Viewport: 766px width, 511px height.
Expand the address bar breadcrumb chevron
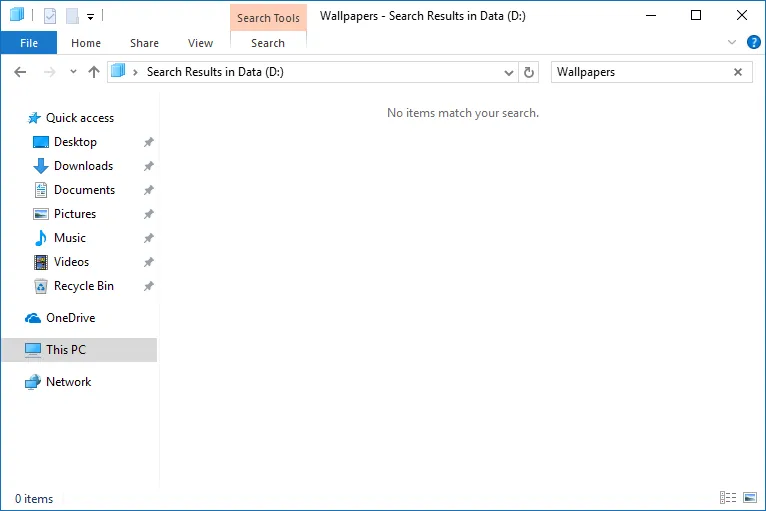(x=135, y=72)
